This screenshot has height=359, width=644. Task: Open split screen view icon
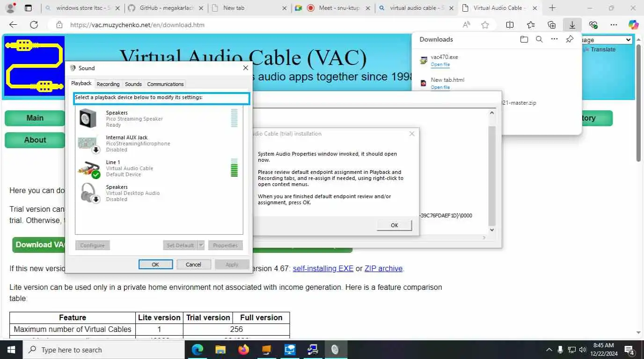(x=510, y=25)
